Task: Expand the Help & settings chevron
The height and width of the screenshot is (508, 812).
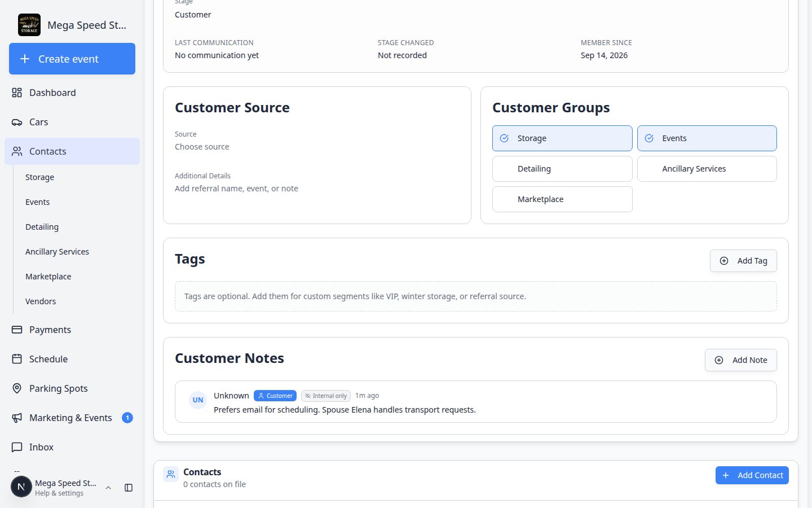Action: tap(108, 488)
